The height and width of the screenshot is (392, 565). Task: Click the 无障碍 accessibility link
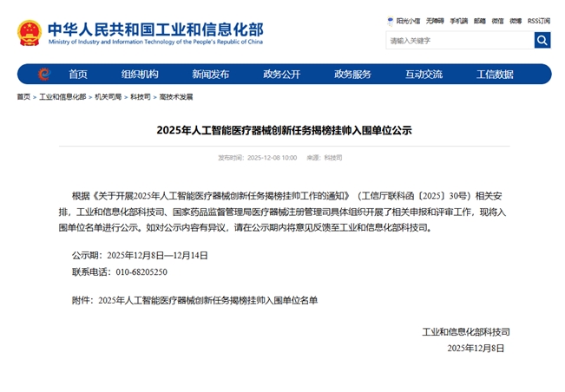[x=434, y=20]
